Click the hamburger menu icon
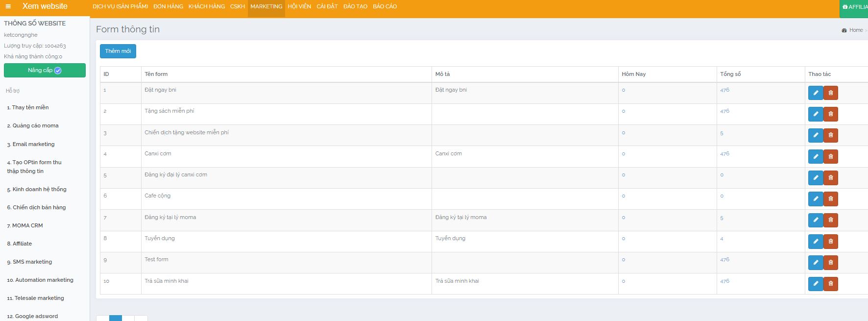 pyautogui.click(x=8, y=6)
